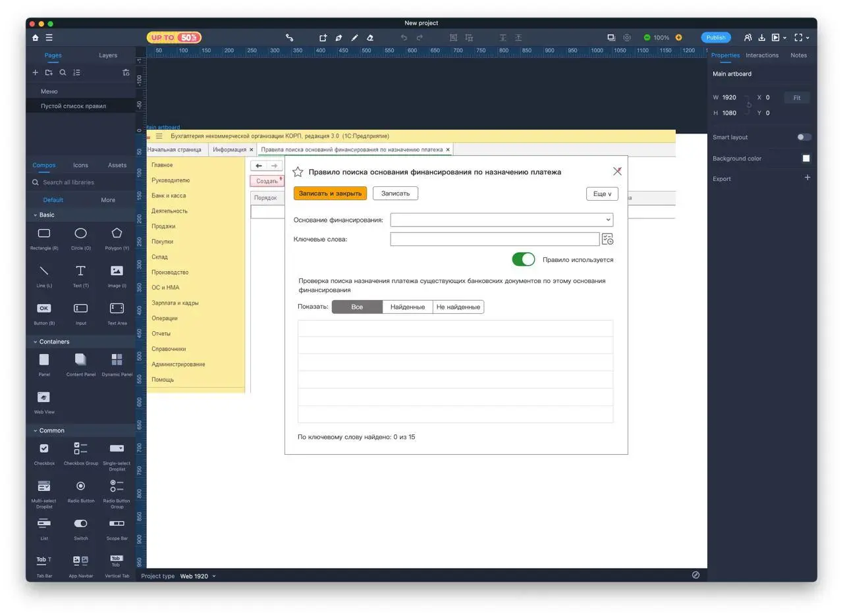Open the 'Еще' dropdown menu

point(602,193)
